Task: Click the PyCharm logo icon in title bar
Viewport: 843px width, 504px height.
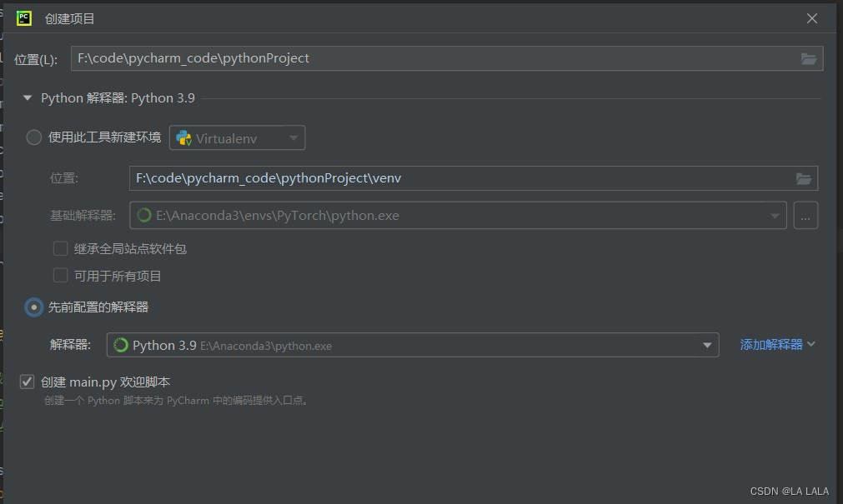Action: [23, 18]
